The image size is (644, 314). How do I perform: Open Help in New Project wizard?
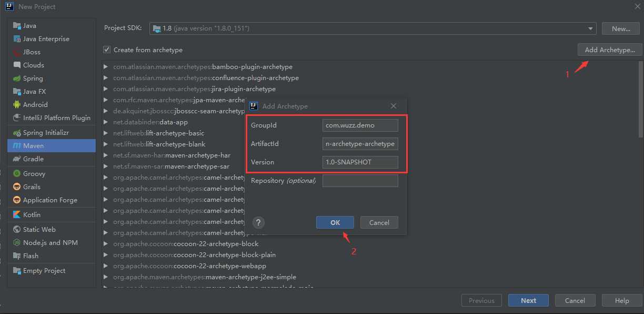[622, 300]
